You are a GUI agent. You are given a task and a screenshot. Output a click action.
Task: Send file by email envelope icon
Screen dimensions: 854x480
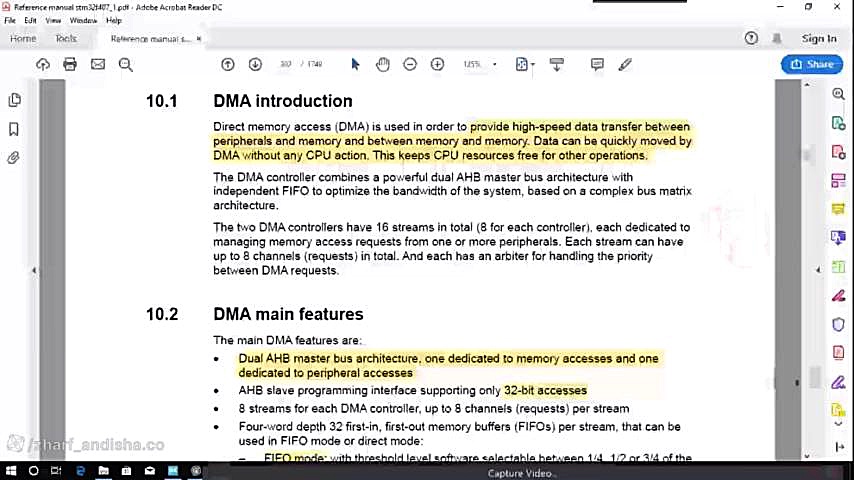[98, 64]
